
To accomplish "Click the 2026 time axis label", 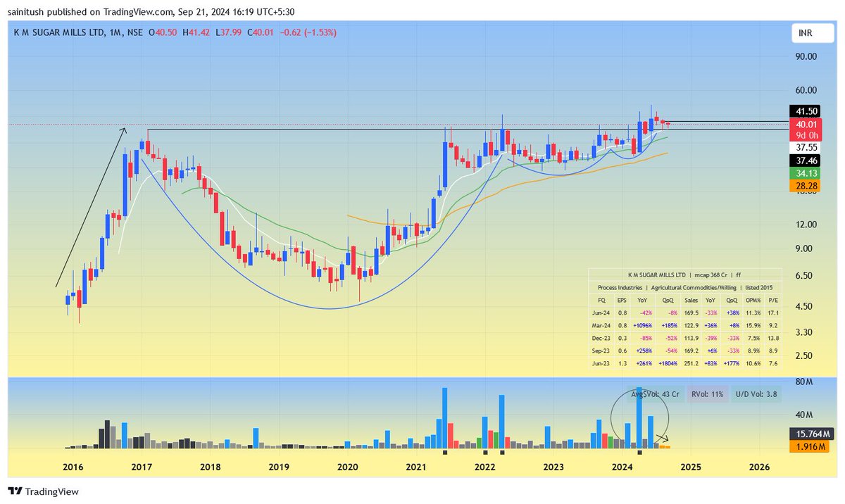I will click(759, 467).
